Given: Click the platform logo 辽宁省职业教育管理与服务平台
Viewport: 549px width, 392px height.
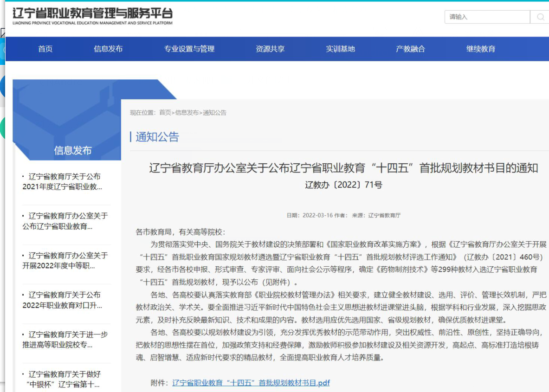Looking at the screenshot, I should pos(92,16).
